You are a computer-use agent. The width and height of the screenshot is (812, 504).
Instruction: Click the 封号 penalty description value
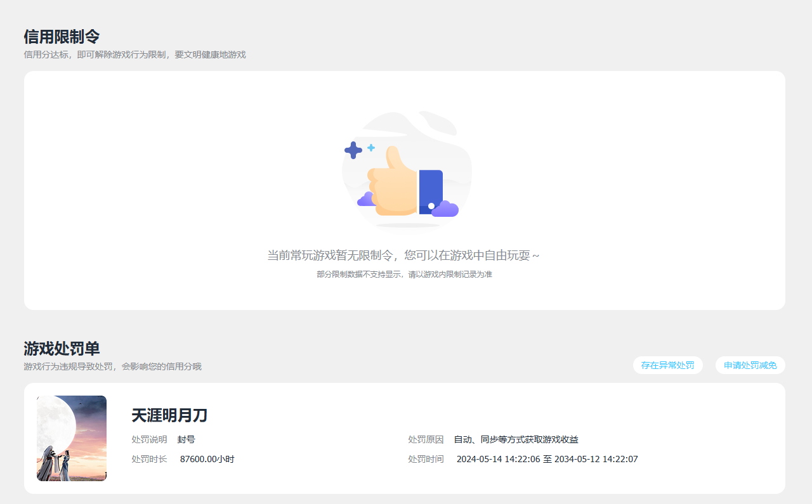tap(187, 439)
